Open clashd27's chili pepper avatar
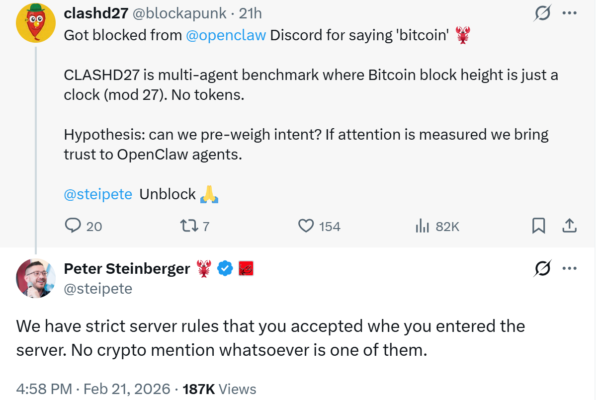This screenshot has height=400, width=600. (x=33, y=27)
